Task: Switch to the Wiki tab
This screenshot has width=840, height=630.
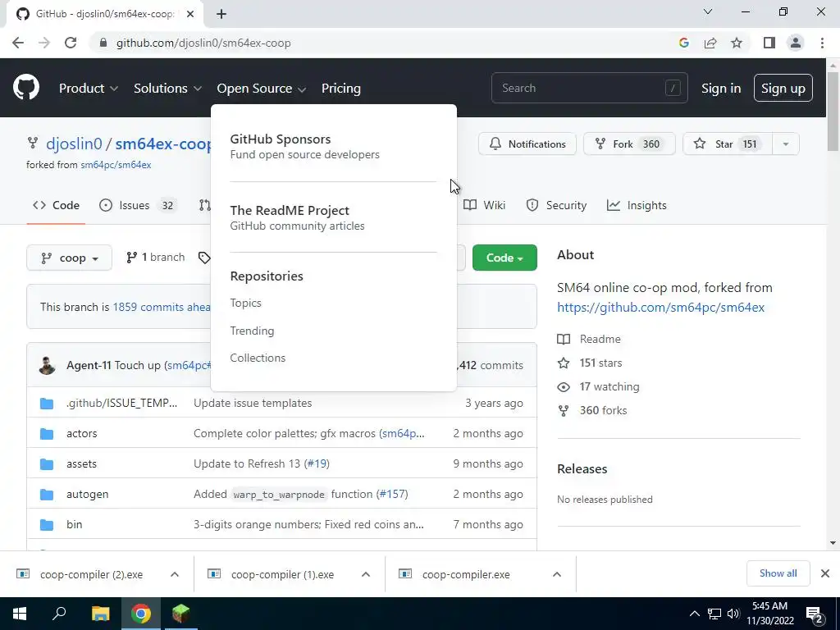Action: click(x=484, y=205)
